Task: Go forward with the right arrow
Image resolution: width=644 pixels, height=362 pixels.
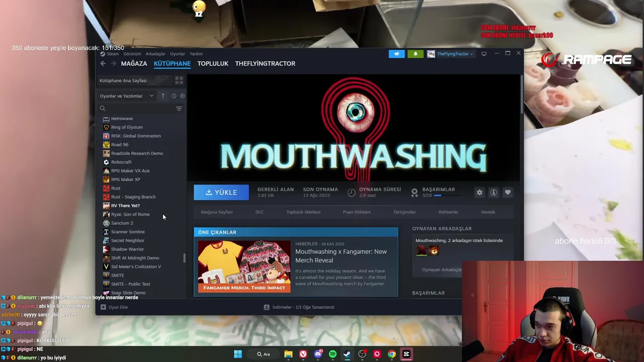Action: (x=113, y=63)
